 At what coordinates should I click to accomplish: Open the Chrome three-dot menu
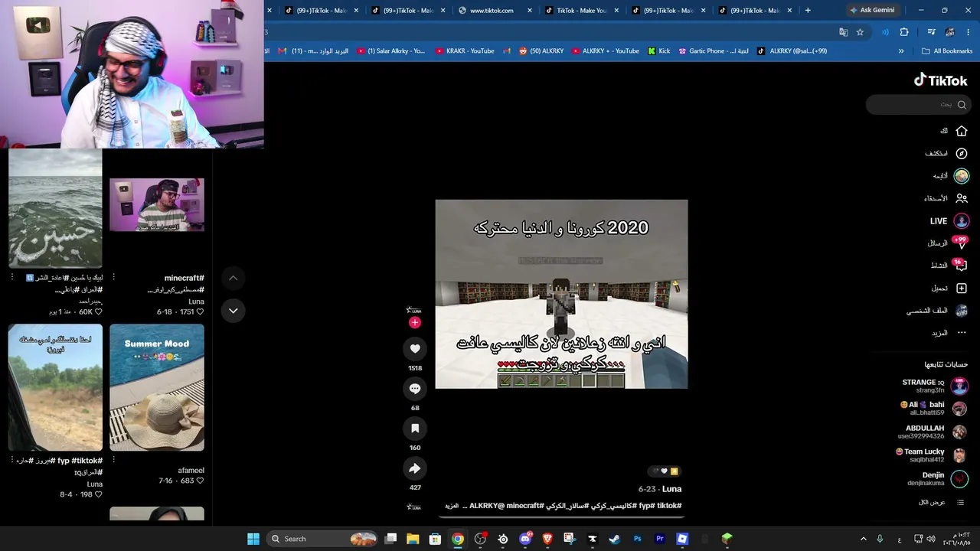click(969, 32)
